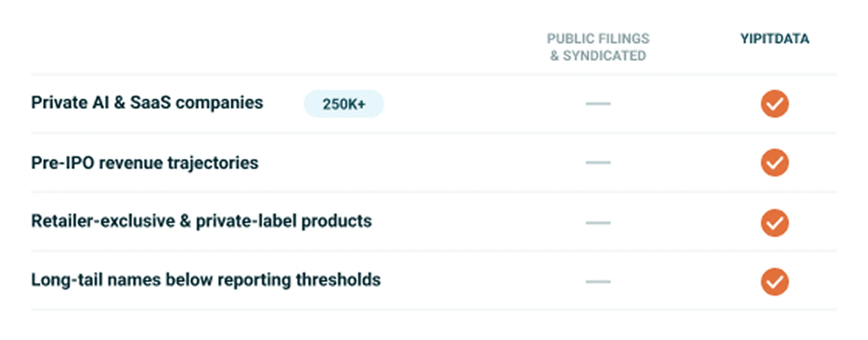Click Pre-IPO revenue trajectories label
Screen dimensions: 868x340
pos(145,162)
